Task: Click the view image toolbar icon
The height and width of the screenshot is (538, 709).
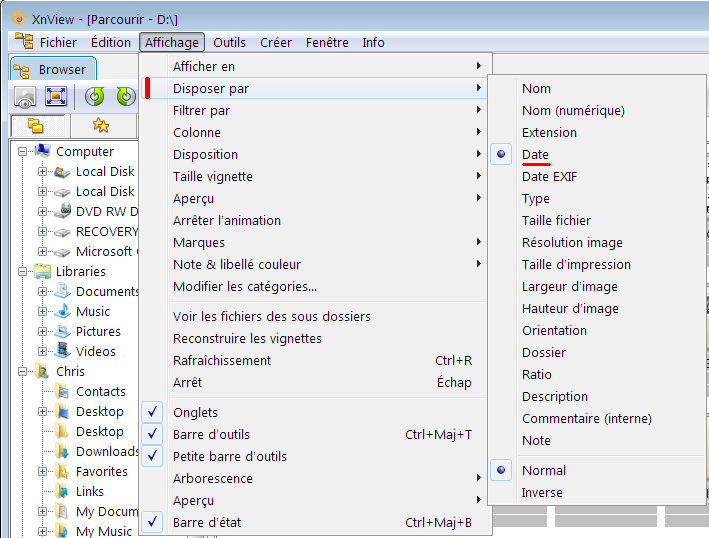Action: click(x=25, y=97)
